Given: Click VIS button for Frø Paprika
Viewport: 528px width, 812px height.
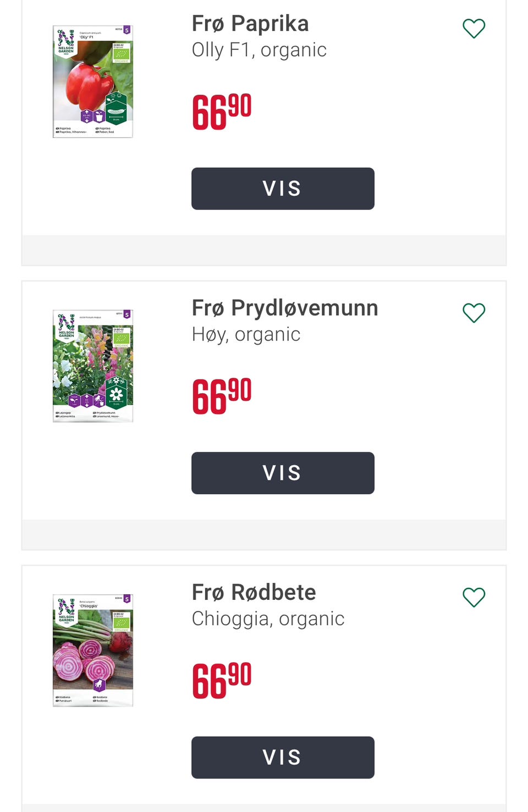Looking at the screenshot, I should click(283, 189).
